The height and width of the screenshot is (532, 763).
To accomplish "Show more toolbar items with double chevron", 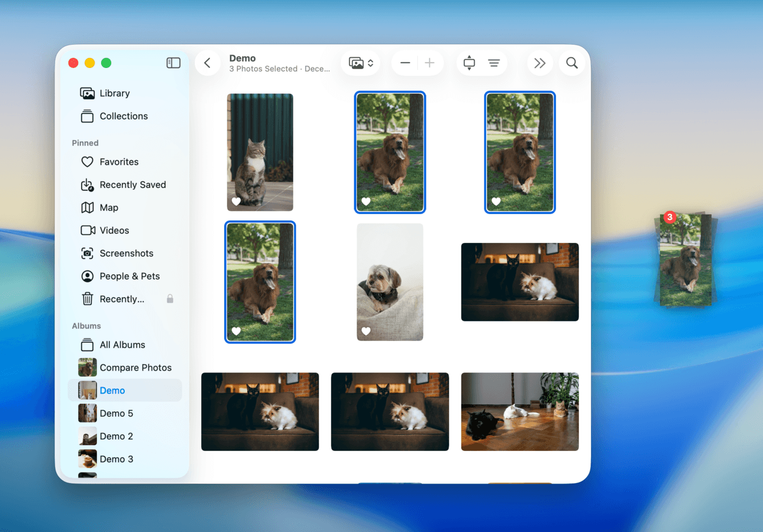I will (x=539, y=63).
